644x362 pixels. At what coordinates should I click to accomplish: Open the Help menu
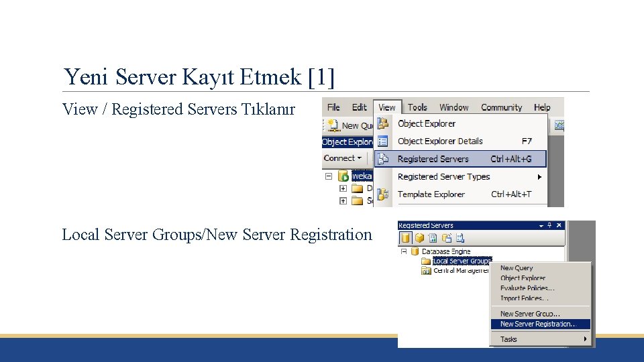(542, 107)
